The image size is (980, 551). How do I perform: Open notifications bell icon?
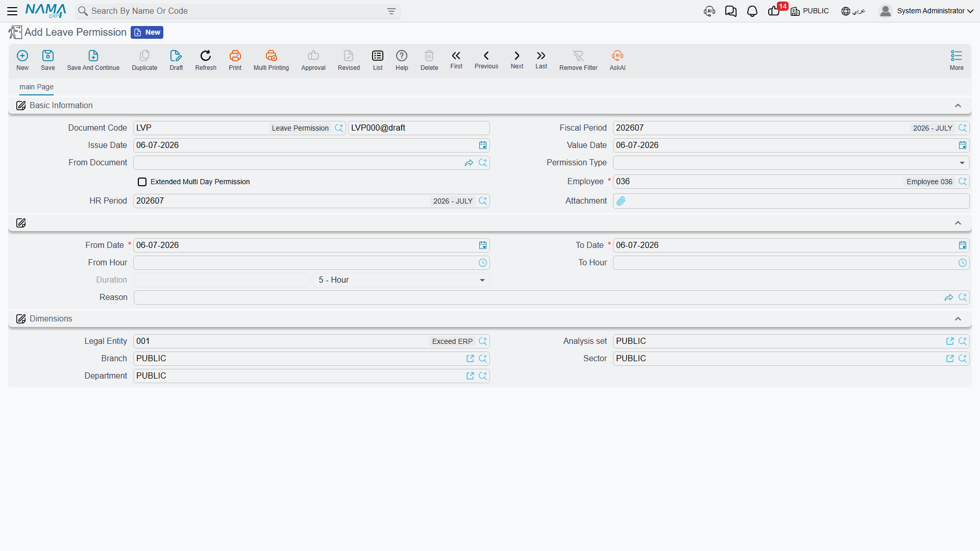coord(752,11)
